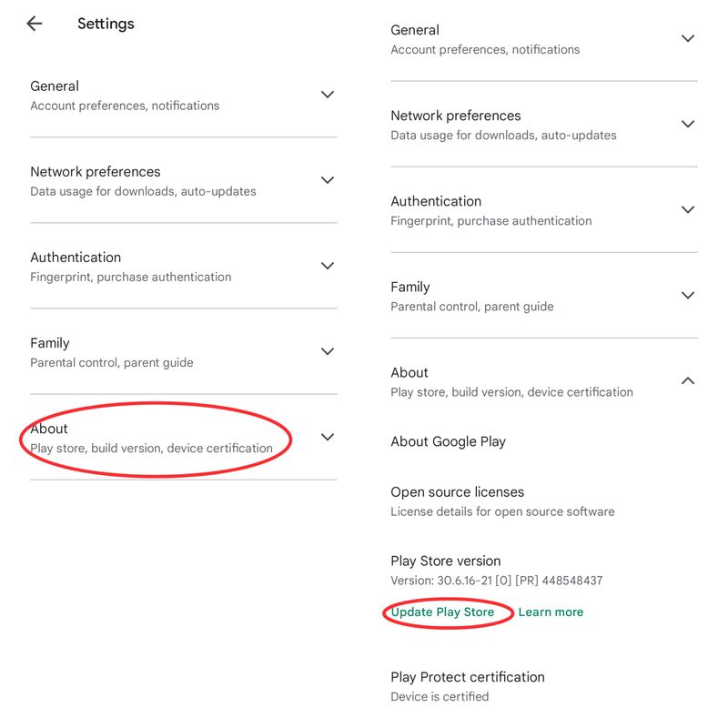Tap the Settings screen title

[x=106, y=24]
